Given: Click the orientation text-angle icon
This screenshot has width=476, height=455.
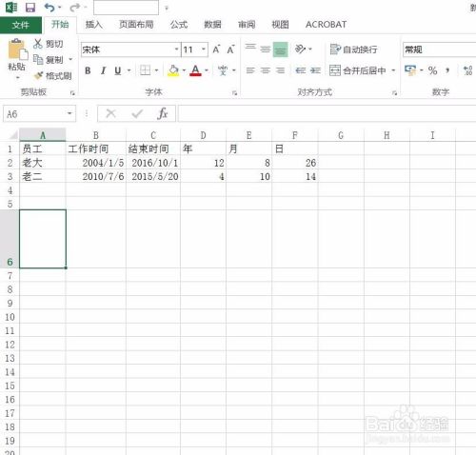Looking at the screenshot, I should click(x=300, y=49).
